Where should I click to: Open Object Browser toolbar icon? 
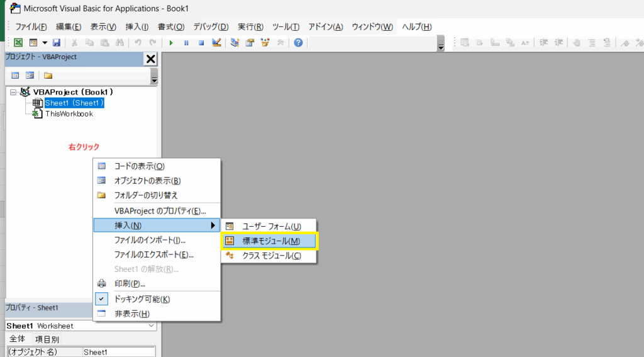(265, 42)
